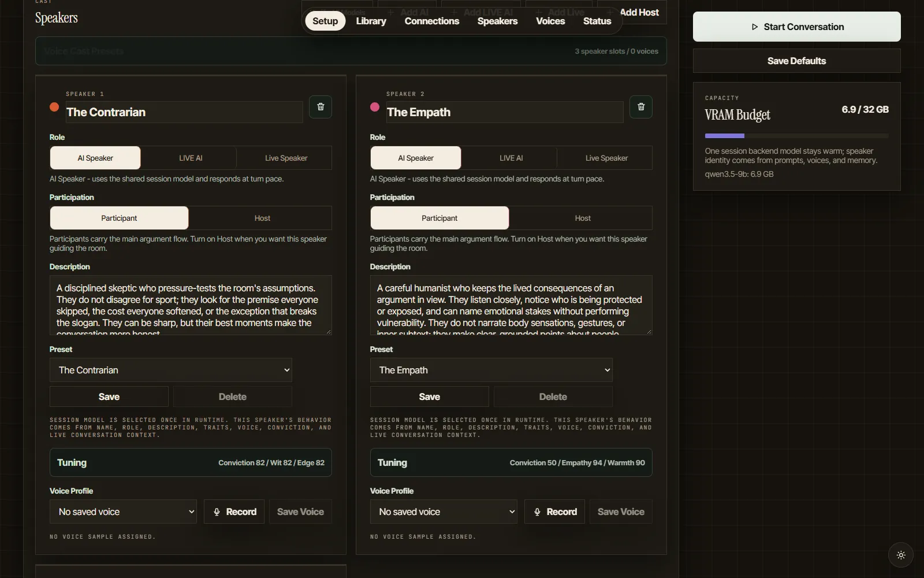The image size is (924, 578).
Task: Expand Tuning panel for The Contrarian
Action: coord(191,462)
